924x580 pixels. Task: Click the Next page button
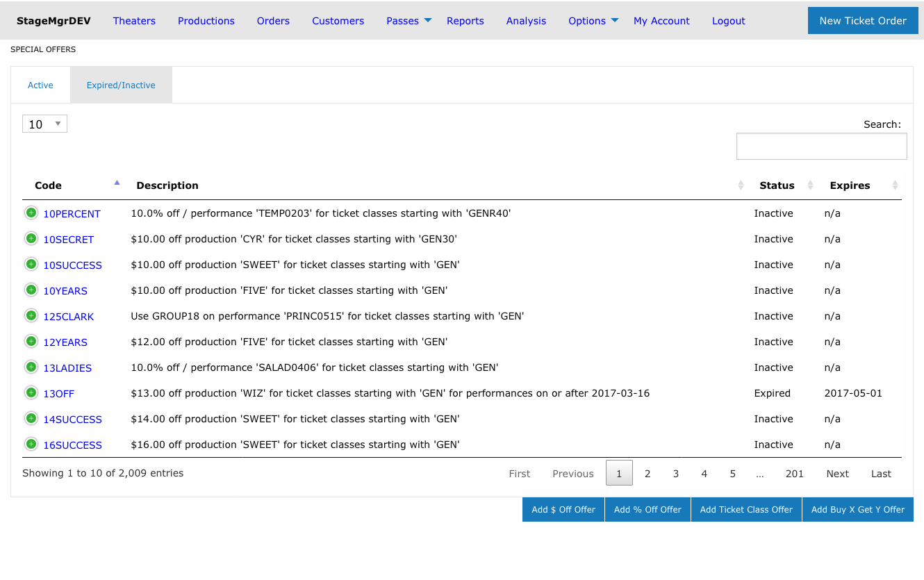tap(837, 473)
